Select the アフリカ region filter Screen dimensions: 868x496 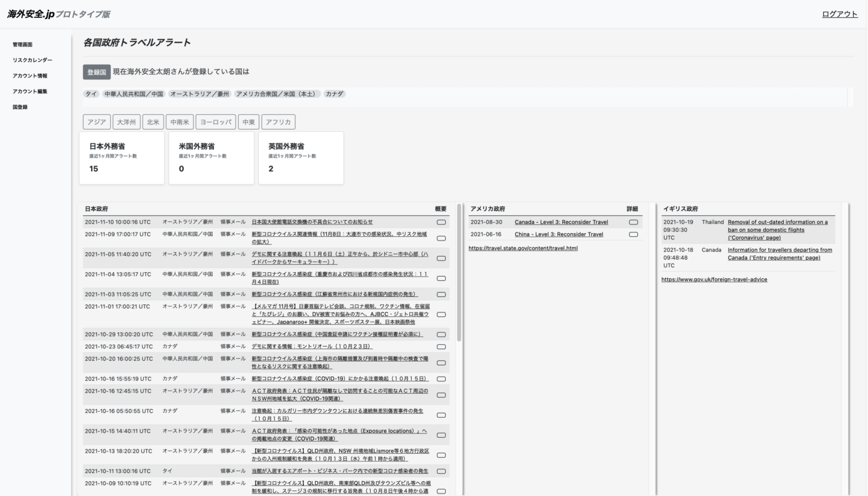pyautogui.click(x=278, y=122)
